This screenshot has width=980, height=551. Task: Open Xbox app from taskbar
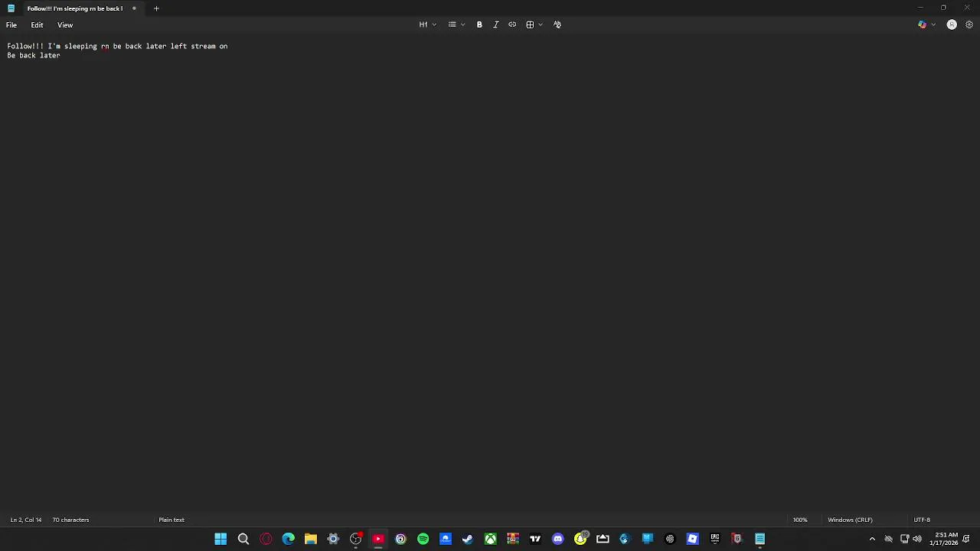coord(490,540)
